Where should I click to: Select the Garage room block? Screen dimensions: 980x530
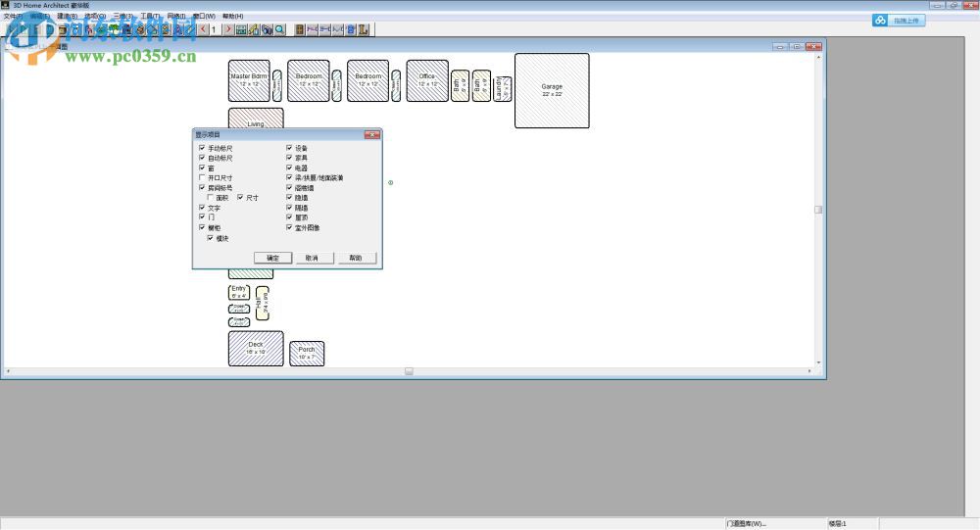coord(552,91)
